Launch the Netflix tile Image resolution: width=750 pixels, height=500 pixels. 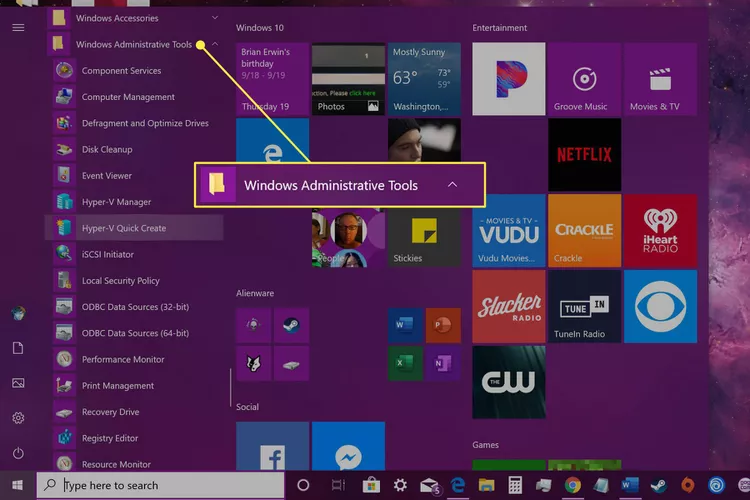click(x=585, y=155)
